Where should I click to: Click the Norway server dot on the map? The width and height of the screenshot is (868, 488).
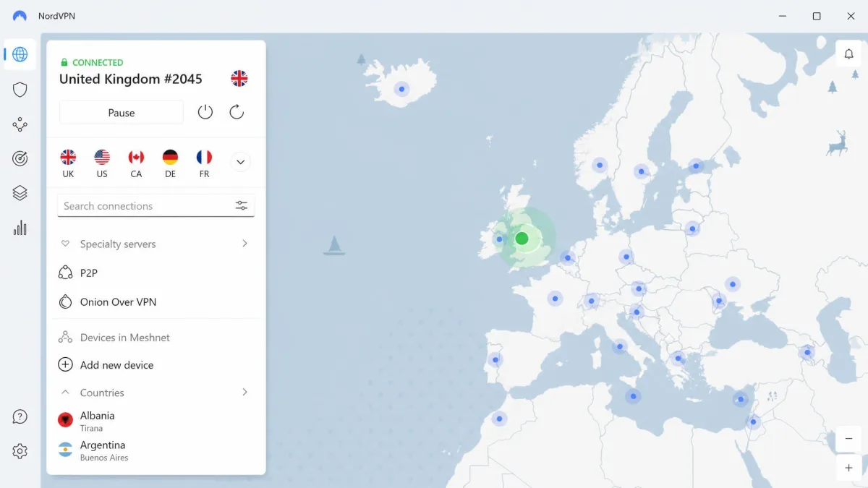pyautogui.click(x=600, y=165)
